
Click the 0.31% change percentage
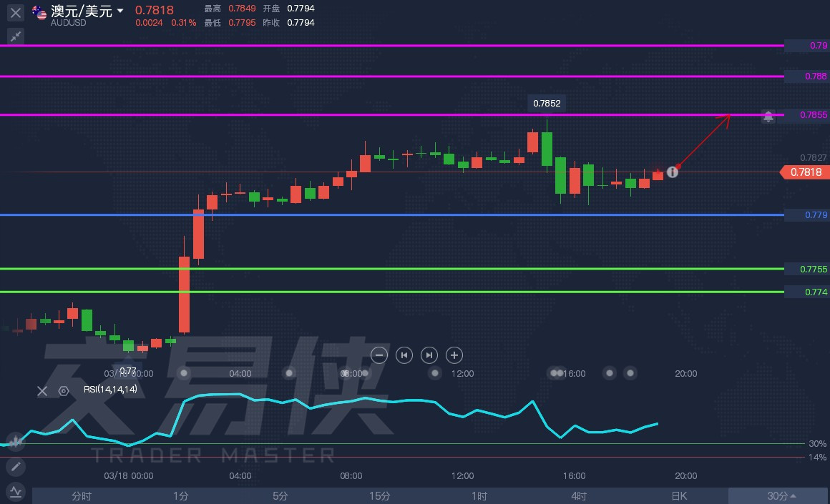pos(184,23)
